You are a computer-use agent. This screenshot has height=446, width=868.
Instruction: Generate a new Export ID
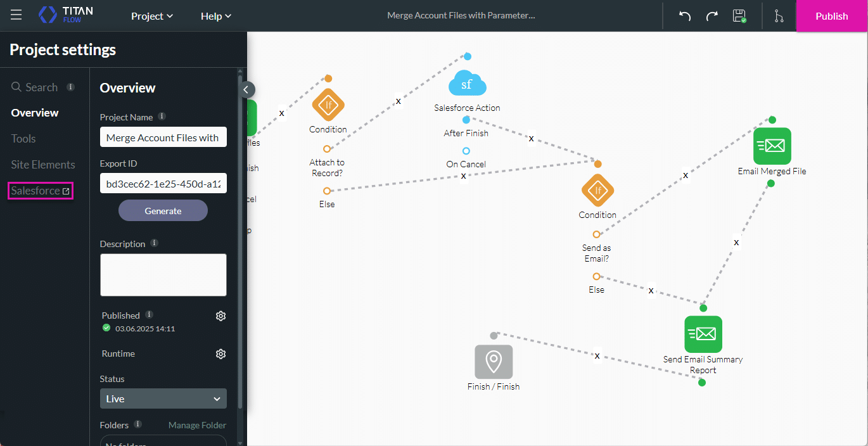(163, 211)
